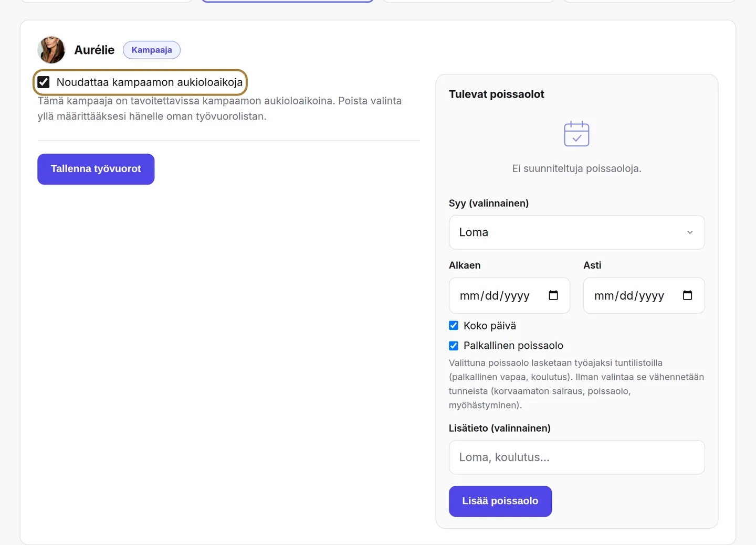Click the calendar icon in Alkaen field
The image size is (756, 545).
pyautogui.click(x=553, y=295)
